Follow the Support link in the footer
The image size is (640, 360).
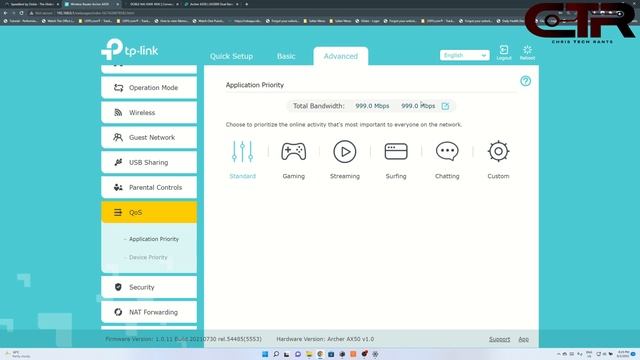(x=500, y=339)
